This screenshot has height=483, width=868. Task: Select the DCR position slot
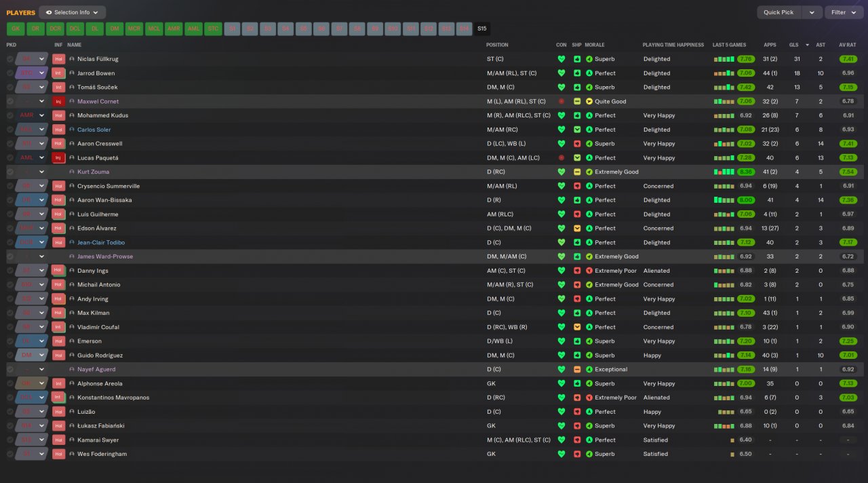55,29
